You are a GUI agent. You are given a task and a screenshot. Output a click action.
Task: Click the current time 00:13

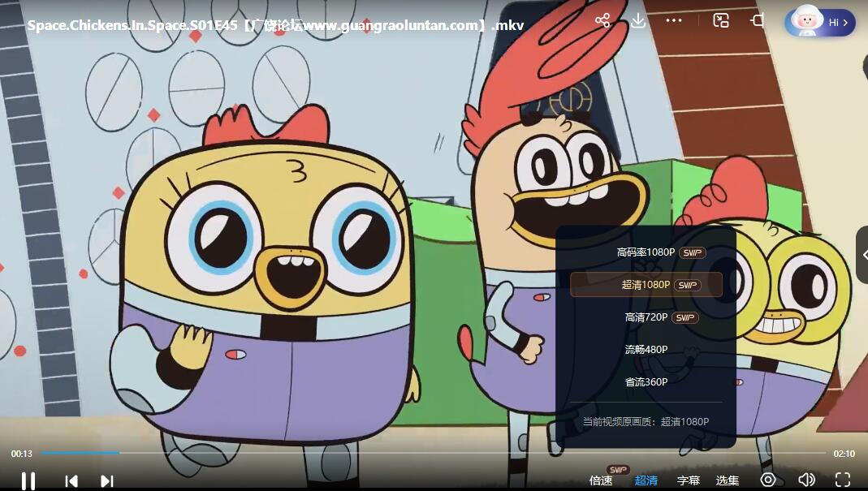coord(22,454)
